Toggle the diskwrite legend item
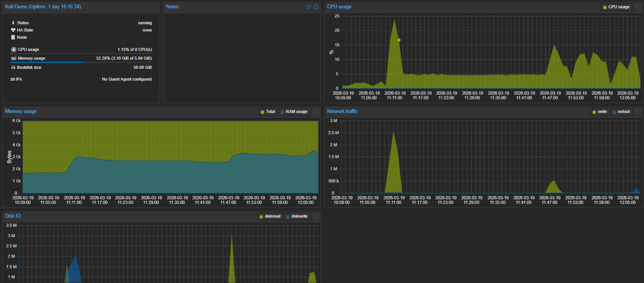This screenshot has width=644, height=283. (x=297, y=216)
